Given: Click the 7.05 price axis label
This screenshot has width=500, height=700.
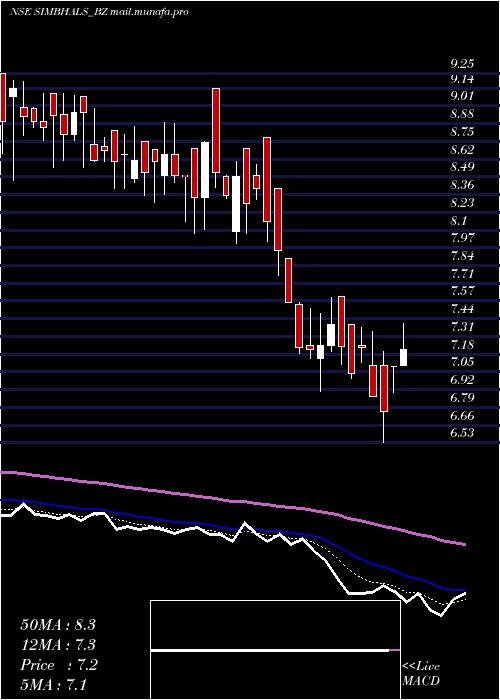Looking at the screenshot, I should (x=462, y=362).
